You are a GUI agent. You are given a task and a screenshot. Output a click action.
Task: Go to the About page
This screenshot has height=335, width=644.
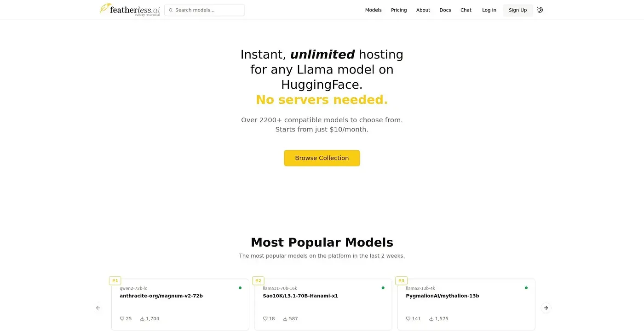pos(423,10)
